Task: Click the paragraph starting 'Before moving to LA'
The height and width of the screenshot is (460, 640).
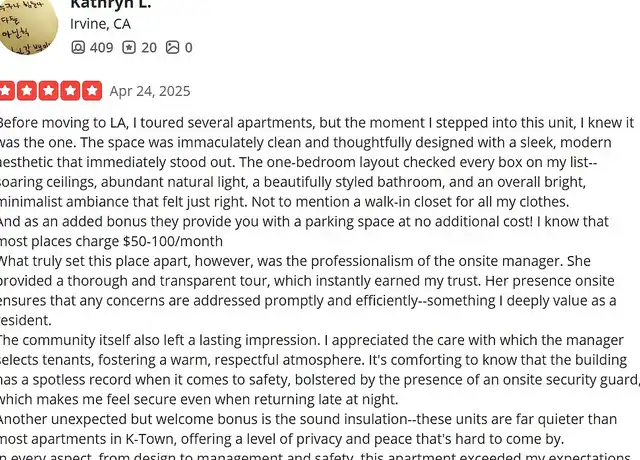Action: pos(317,162)
